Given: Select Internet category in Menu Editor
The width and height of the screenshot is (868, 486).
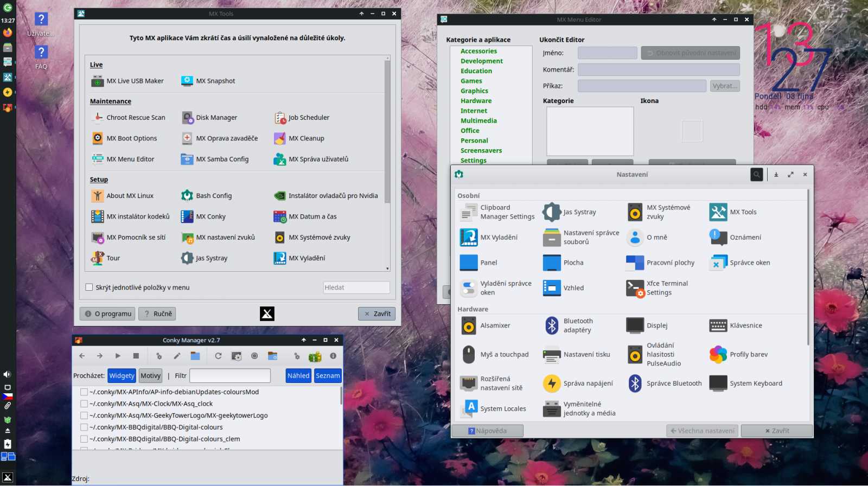Looking at the screenshot, I should (474, 111).
